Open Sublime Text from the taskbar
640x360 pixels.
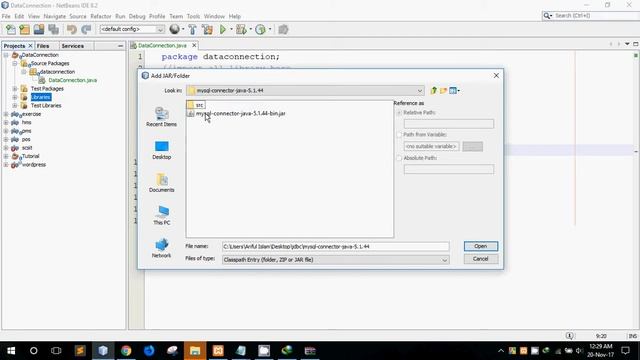[x=80, y=351]
